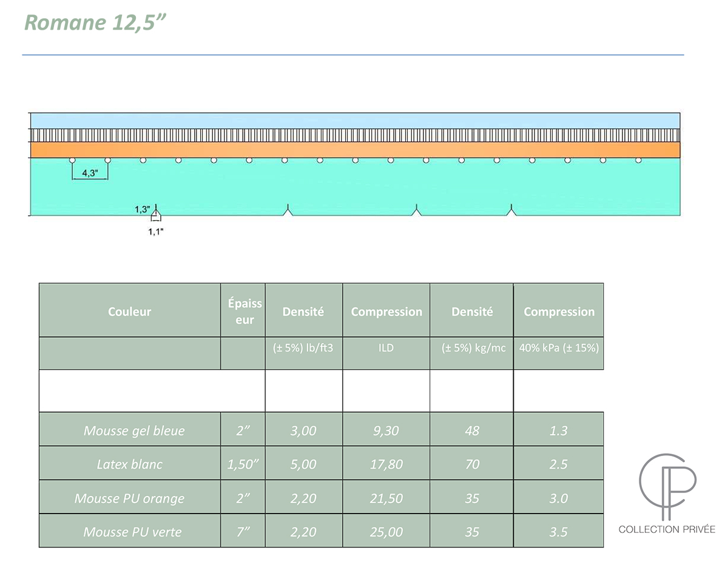Click the 7” thickness value
Viewport: 728px width, 576px height.
point(243,532)
